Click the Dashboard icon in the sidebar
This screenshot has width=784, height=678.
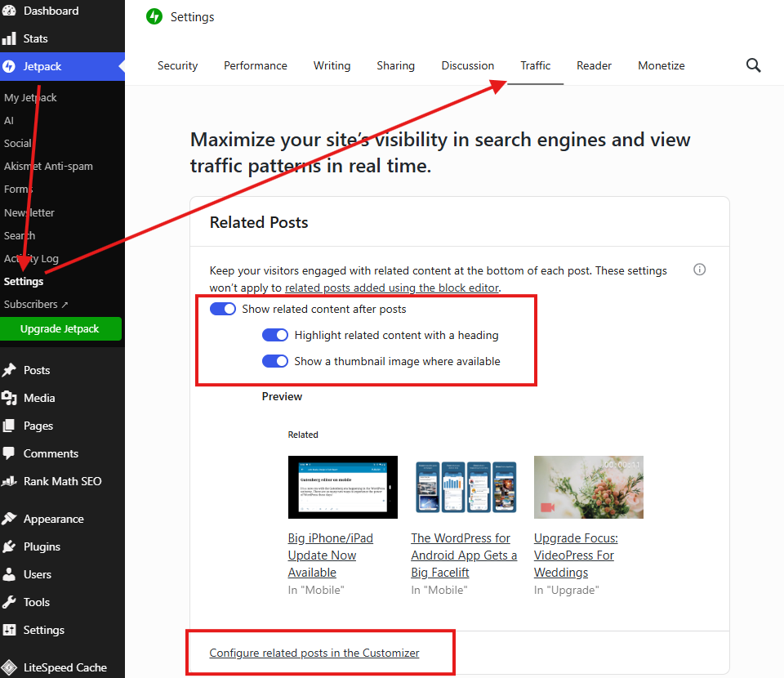pyautogui.click(x=8, y=11)
